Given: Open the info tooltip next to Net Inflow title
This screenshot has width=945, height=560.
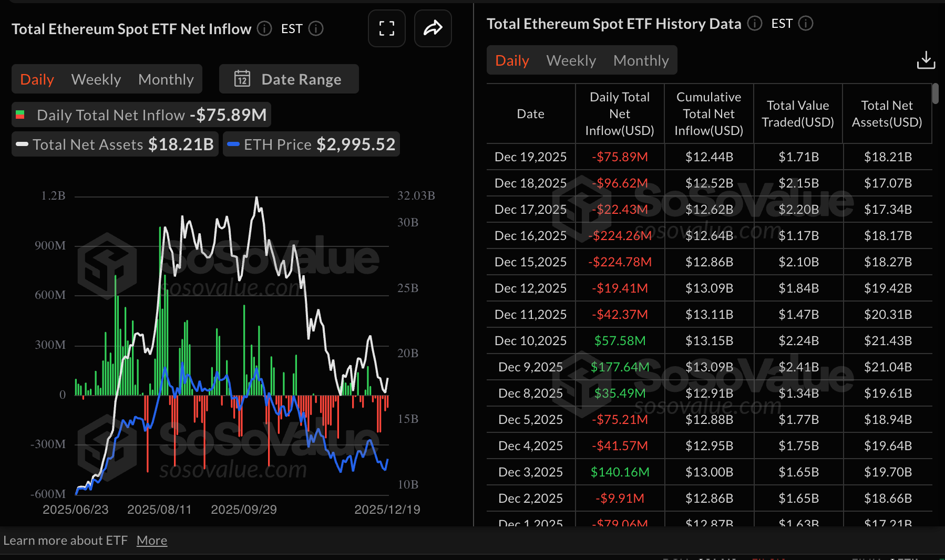Looking at the screenshot, I should 264,29.
